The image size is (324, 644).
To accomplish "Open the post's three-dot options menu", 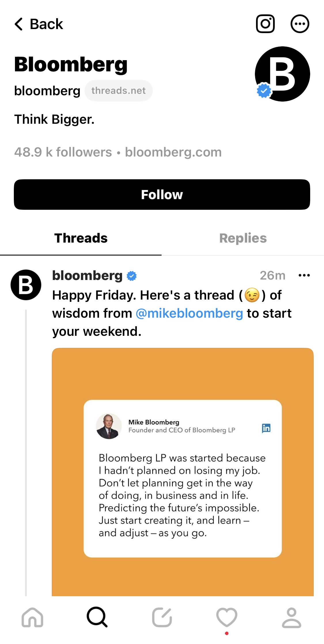I will [304, 275].
